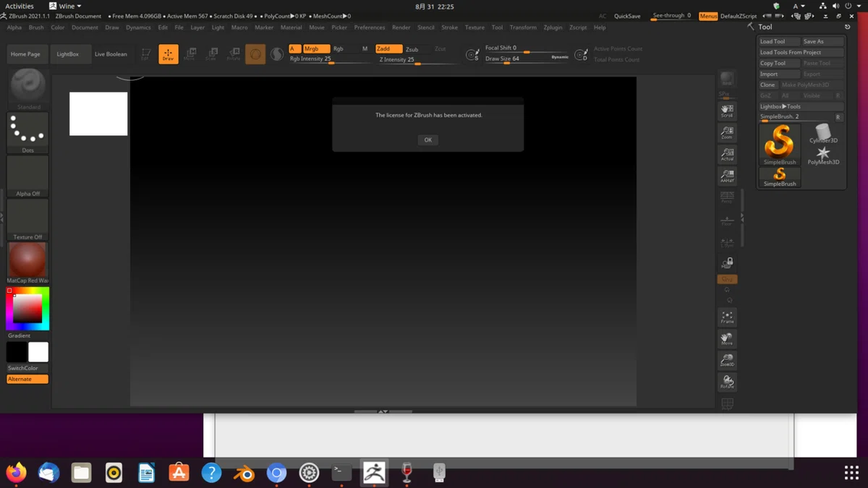Click the Scroll icon on right shelf
This screenshot has height=488, width=868.
tap(727, 111)
